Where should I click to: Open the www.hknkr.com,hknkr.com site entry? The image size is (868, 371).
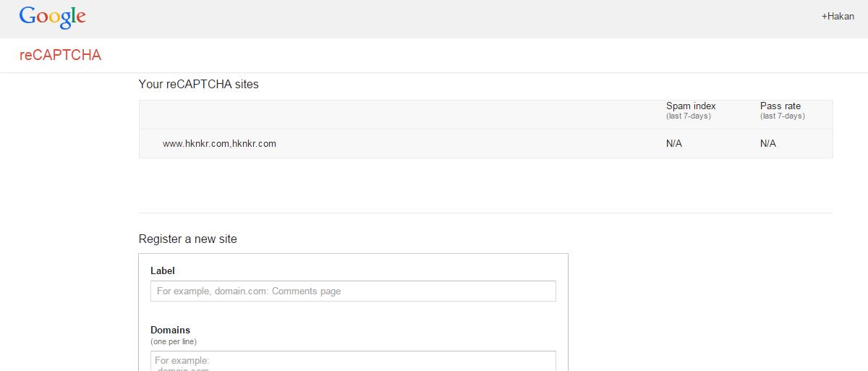tap(219, 143)
